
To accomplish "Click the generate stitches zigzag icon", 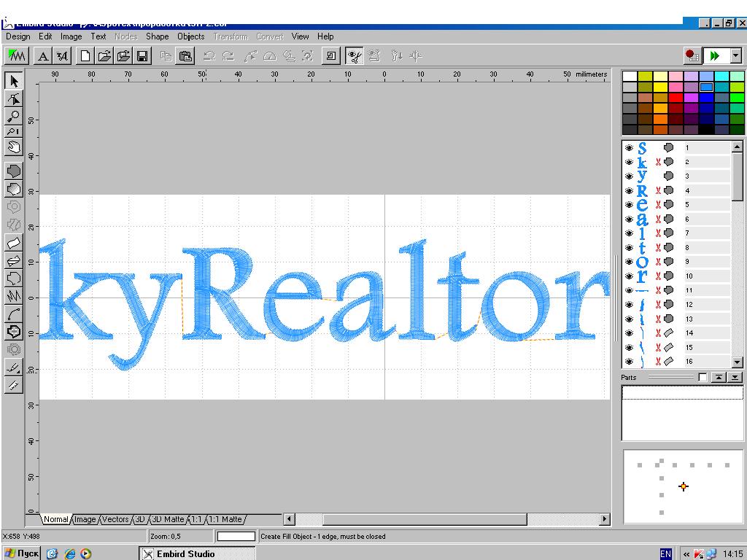I will 16,56.
